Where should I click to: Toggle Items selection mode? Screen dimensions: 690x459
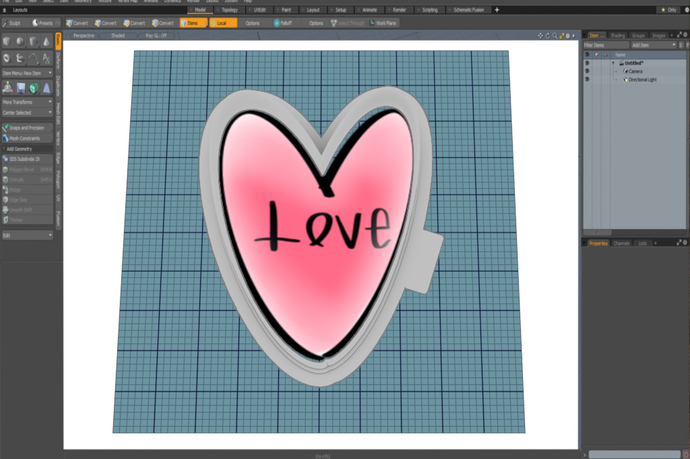(193, 23)
